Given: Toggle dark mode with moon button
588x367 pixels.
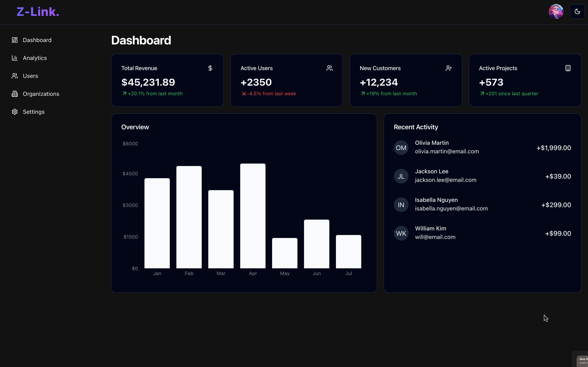Looking at the screenshot, I should click(577, 11).
